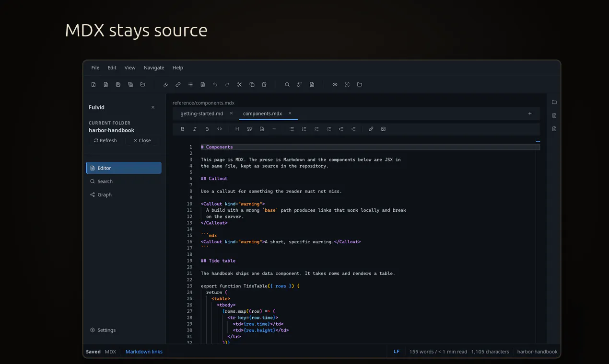
Task: Click the save icon in main toolbar
Action: click(118, 85)
